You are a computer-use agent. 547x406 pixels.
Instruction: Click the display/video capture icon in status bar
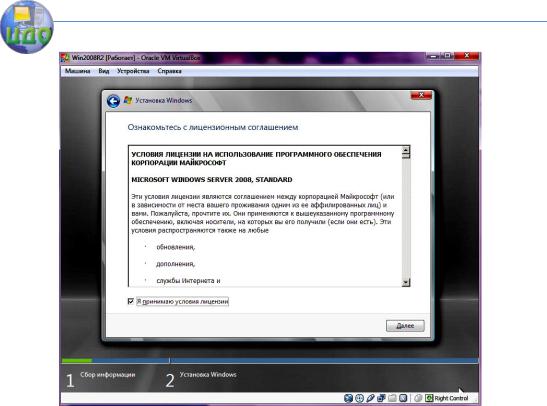pyautogui.click(x=403, y=398)
